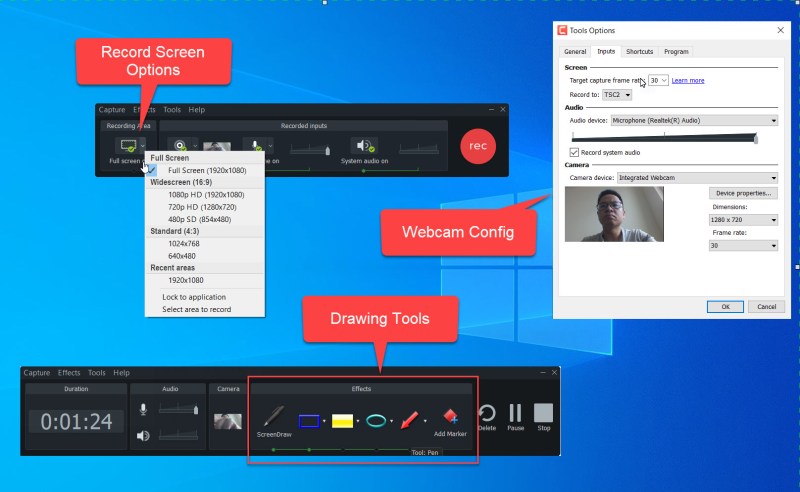Open the Learn more link
This screenshot has height=492, width=800.
point(688,80)
